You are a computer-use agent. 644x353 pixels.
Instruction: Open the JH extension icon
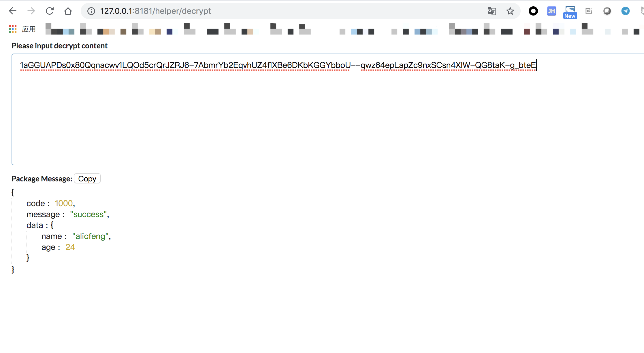click(551, 11)
